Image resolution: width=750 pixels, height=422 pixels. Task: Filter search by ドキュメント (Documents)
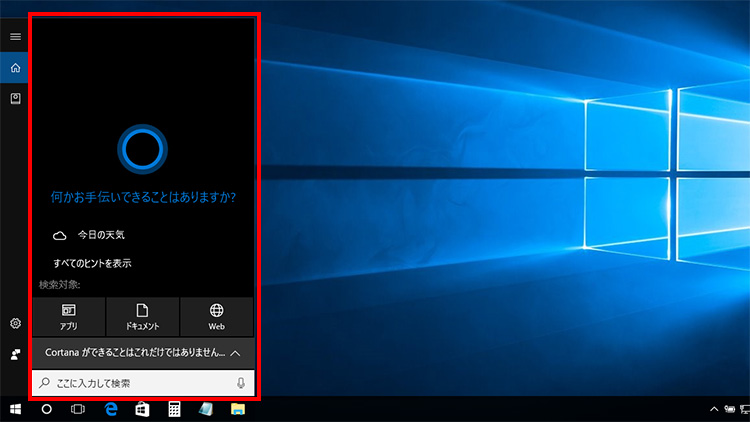tap(142, 317)
